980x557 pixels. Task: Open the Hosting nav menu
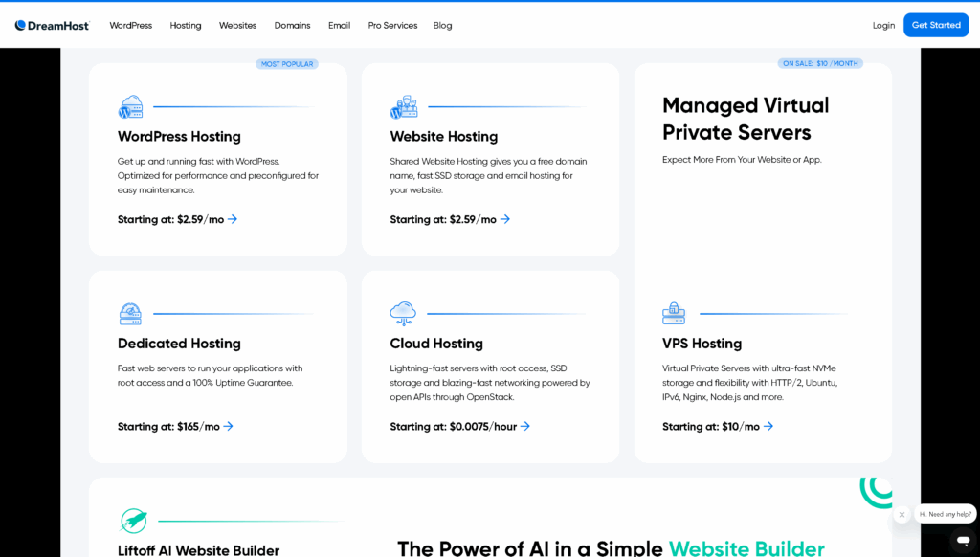[186, 26]
